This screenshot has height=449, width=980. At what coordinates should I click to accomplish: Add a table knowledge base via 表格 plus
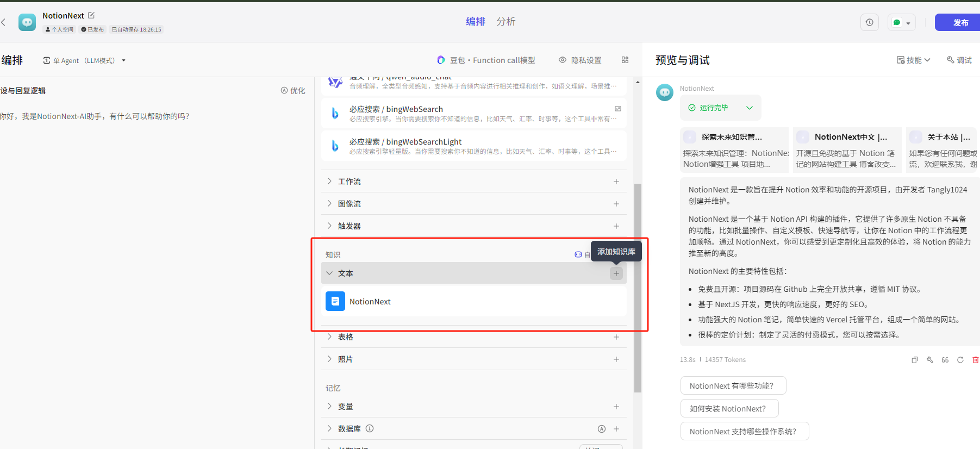click(x=616, y=337)
